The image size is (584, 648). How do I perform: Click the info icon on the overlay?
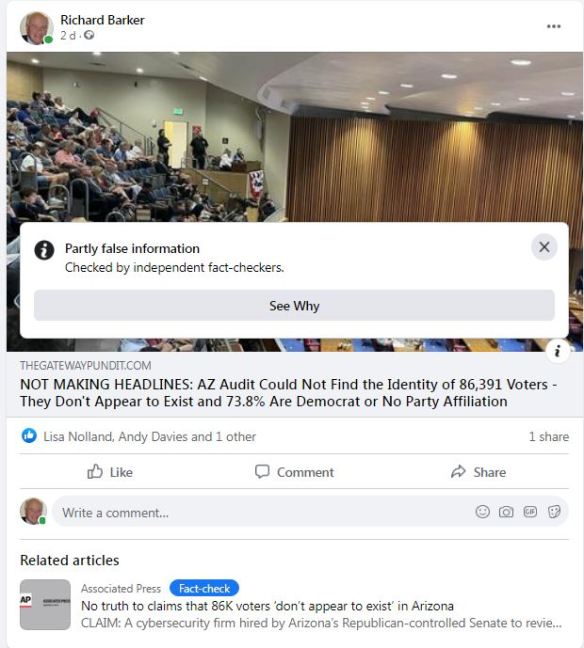44,250
